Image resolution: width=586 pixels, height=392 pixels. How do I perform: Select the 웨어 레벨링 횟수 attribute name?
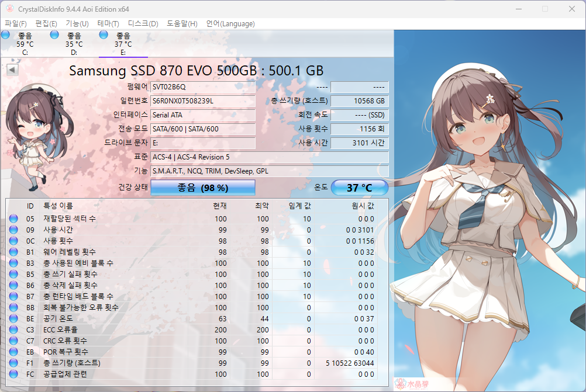[x=70, y=252]
